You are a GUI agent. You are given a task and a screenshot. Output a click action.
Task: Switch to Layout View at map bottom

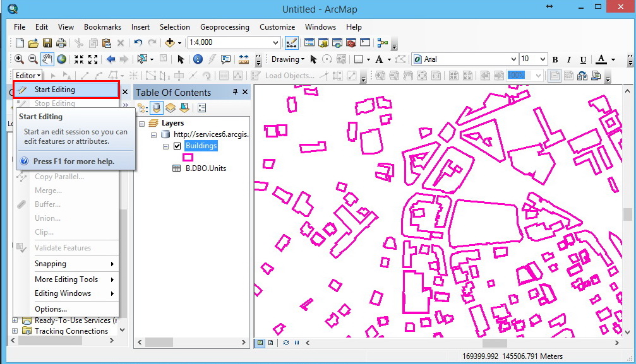point(270,343)
